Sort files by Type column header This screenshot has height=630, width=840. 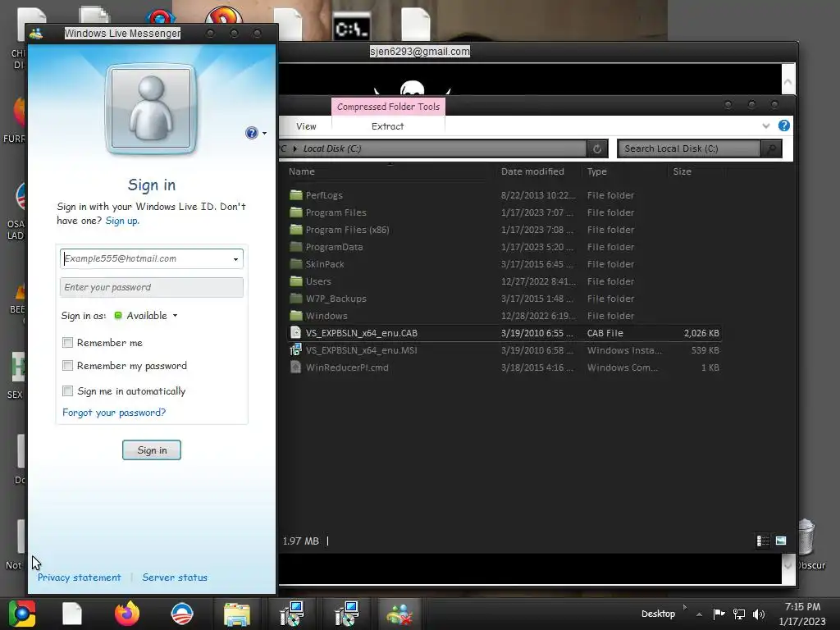(597, 171)
